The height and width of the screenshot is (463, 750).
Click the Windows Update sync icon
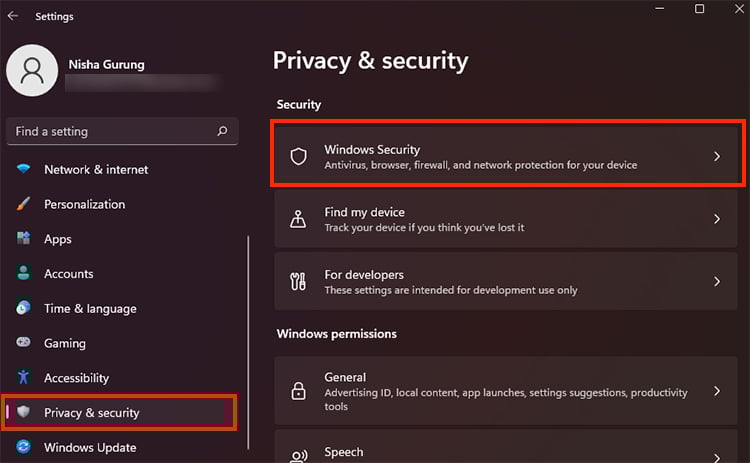point(23,447)
